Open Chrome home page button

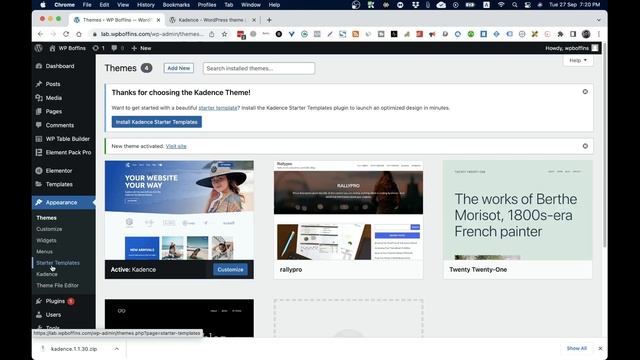pyautogui.click(x=79, y=34)
